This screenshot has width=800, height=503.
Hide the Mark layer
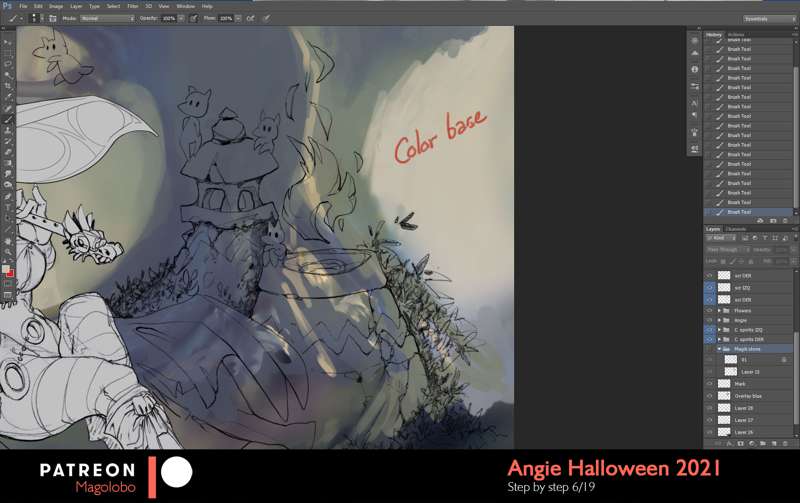click(x=710, y=383)
